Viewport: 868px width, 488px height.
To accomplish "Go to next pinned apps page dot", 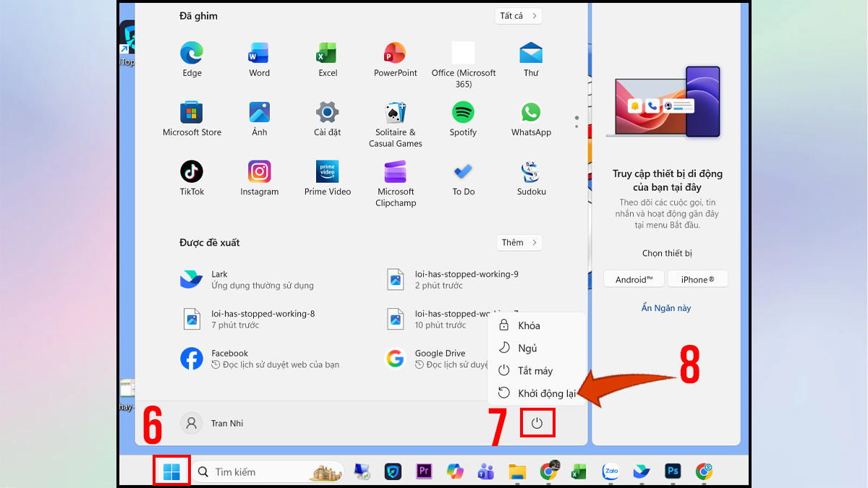I will click(576, 127).
